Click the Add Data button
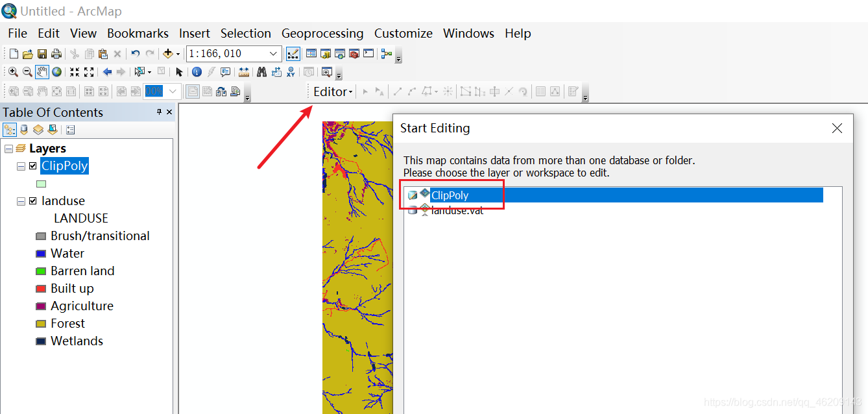 (168, 54)
